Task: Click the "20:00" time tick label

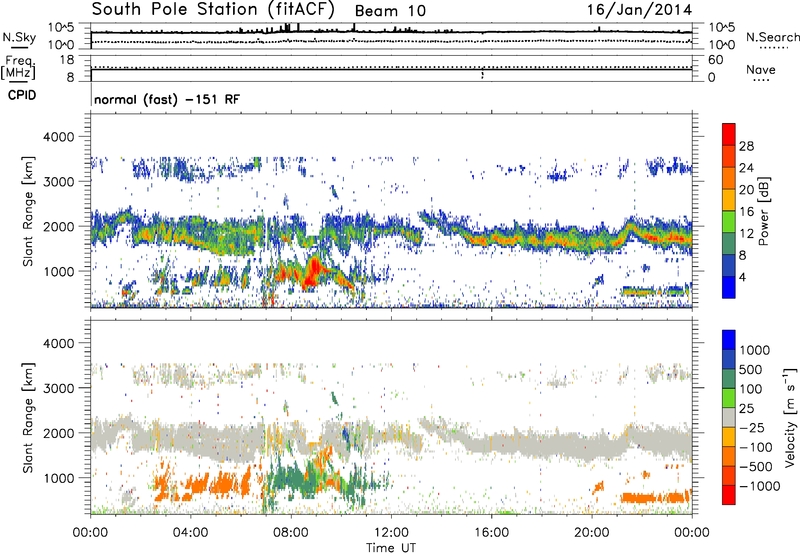Action: point(592,533)
